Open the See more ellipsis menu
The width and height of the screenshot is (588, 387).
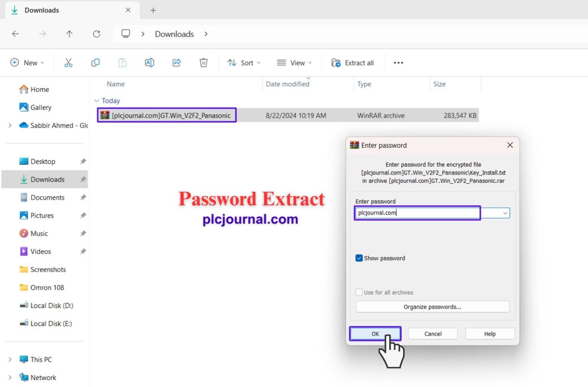(399, 63)
